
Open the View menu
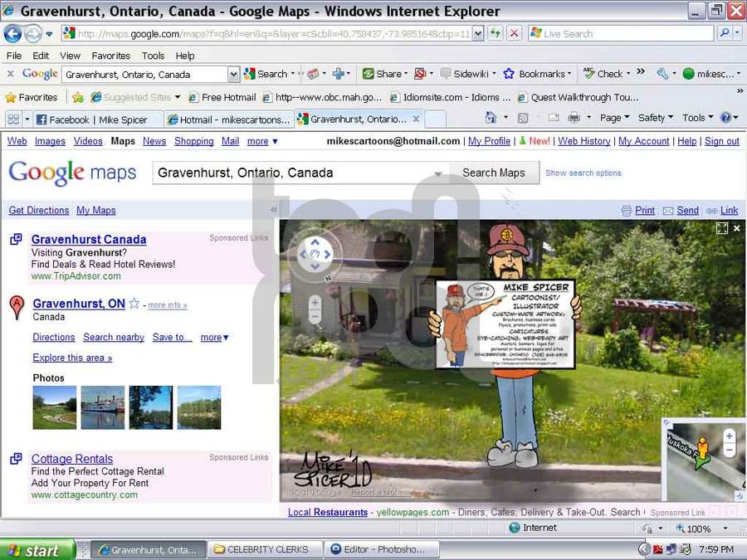(70, 56)
